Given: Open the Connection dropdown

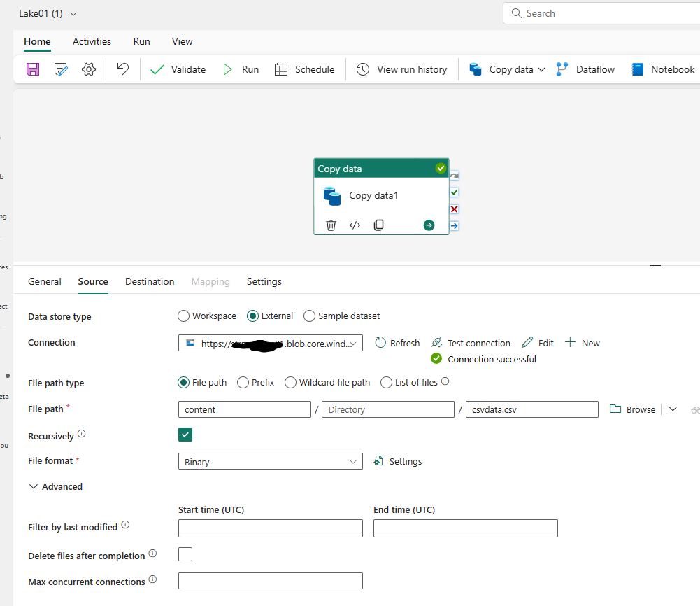Looking at the screenshot, I should 271,343.
